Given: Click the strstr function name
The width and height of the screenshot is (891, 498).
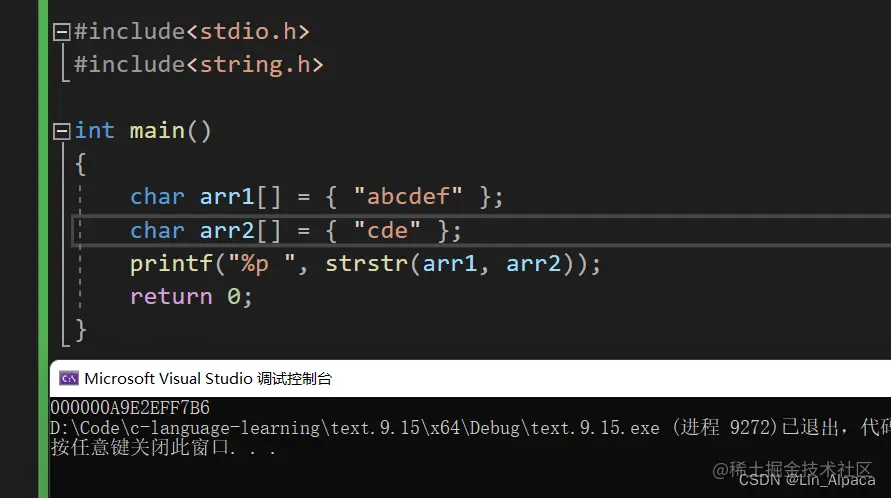Looking at the screenshot, I should tap(367, 264).
